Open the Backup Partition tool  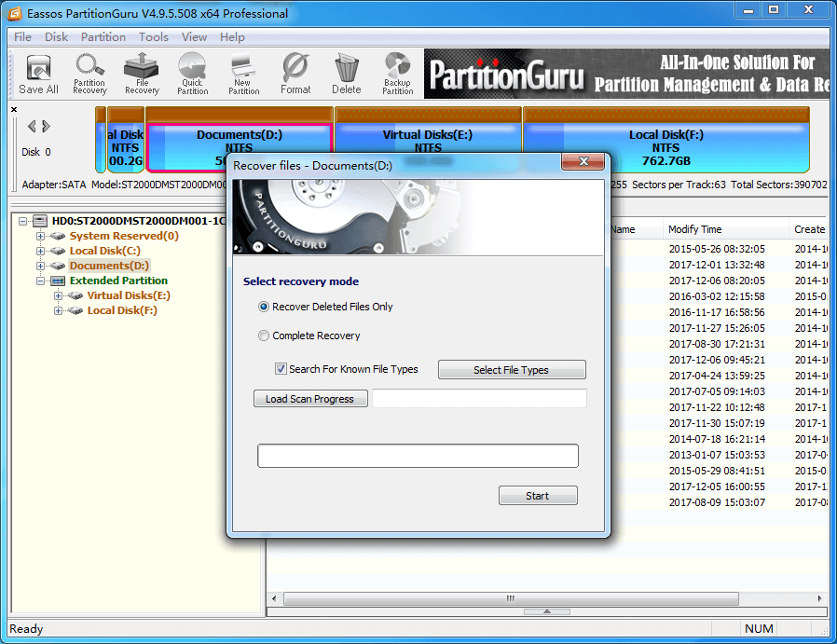coord(397,74)
